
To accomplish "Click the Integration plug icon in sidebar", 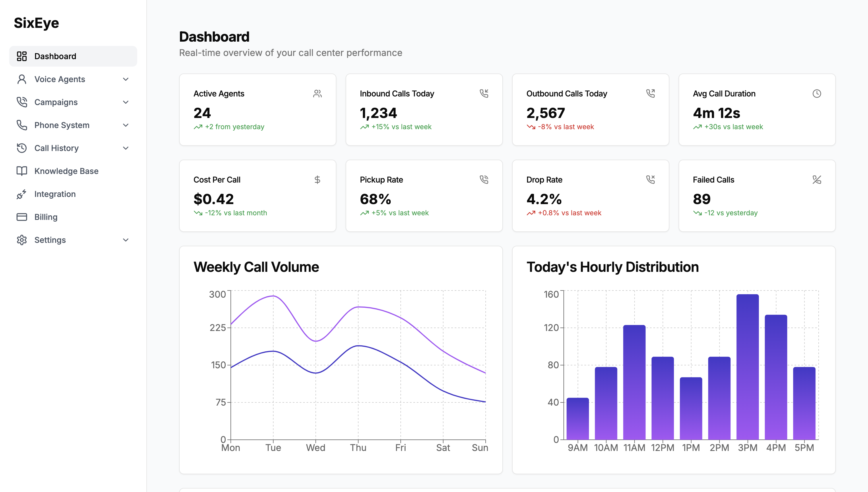I will (x=22, y=194).
